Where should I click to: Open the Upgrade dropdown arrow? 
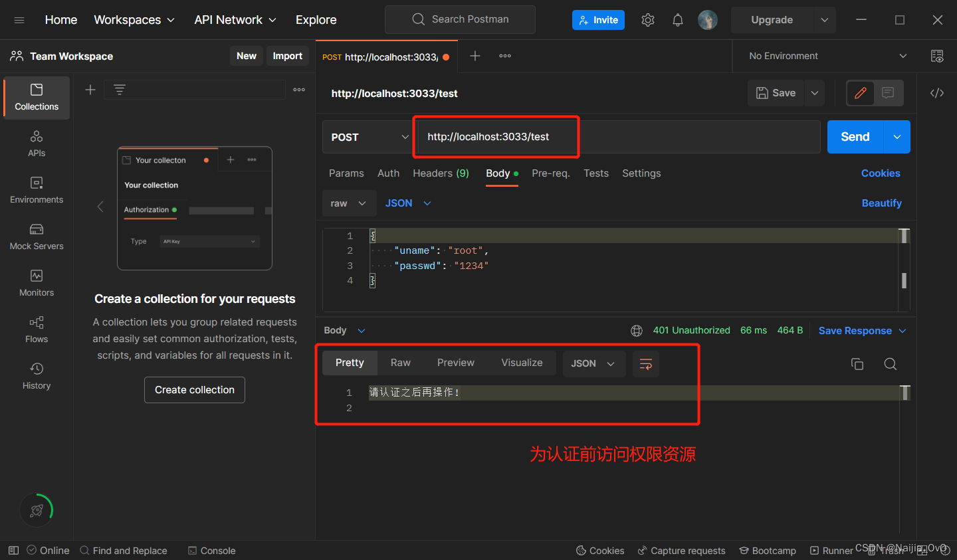click(x=824, y=20)
